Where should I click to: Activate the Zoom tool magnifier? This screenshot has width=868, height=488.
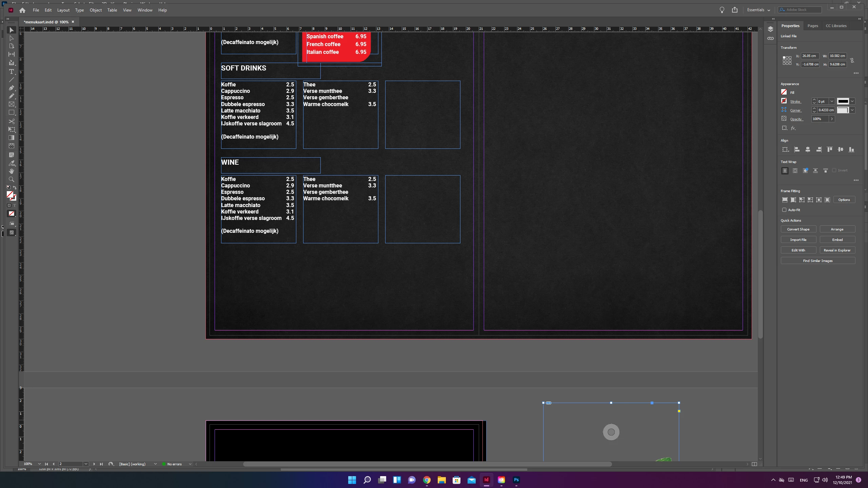point(12,179)
